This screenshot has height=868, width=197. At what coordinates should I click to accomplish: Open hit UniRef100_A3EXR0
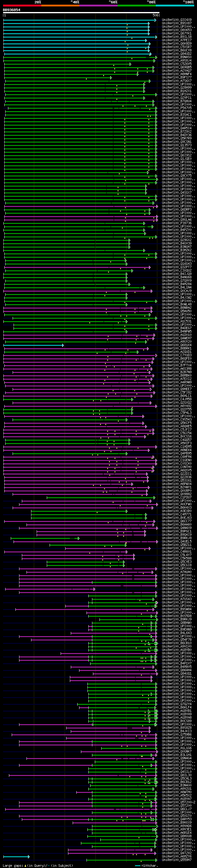(176, 511)
